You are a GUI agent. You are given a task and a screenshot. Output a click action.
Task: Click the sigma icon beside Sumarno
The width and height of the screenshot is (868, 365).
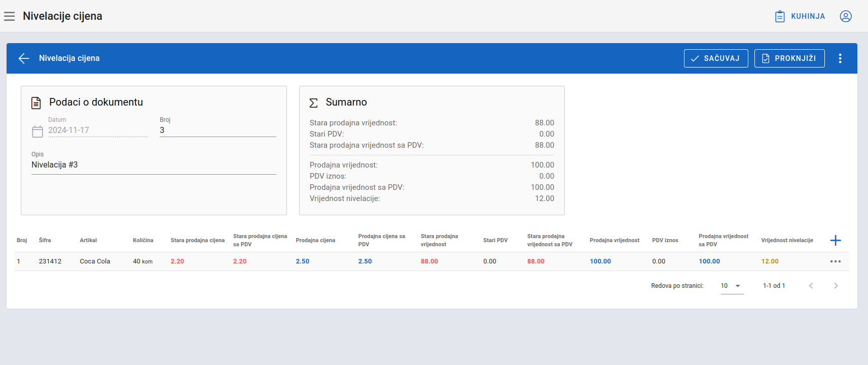click(314, 103)
